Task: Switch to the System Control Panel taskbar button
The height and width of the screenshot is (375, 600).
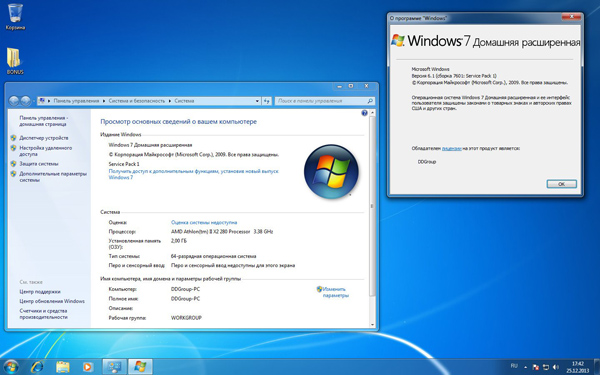Action: [114, 367]
